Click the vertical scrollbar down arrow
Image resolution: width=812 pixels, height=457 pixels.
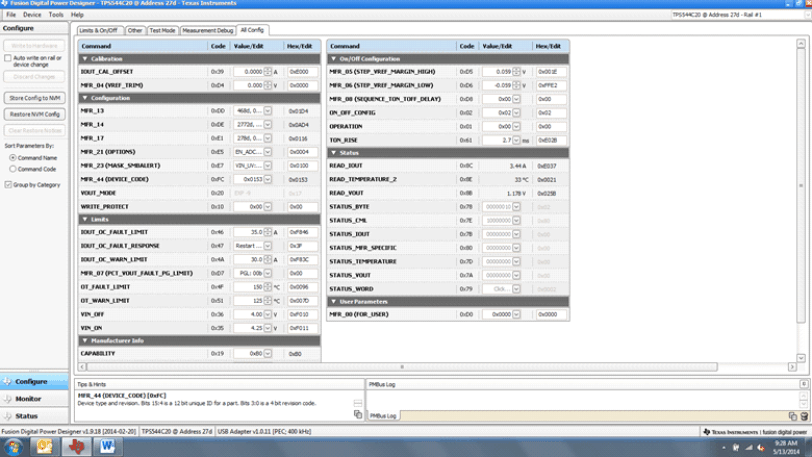click(801, 358)
